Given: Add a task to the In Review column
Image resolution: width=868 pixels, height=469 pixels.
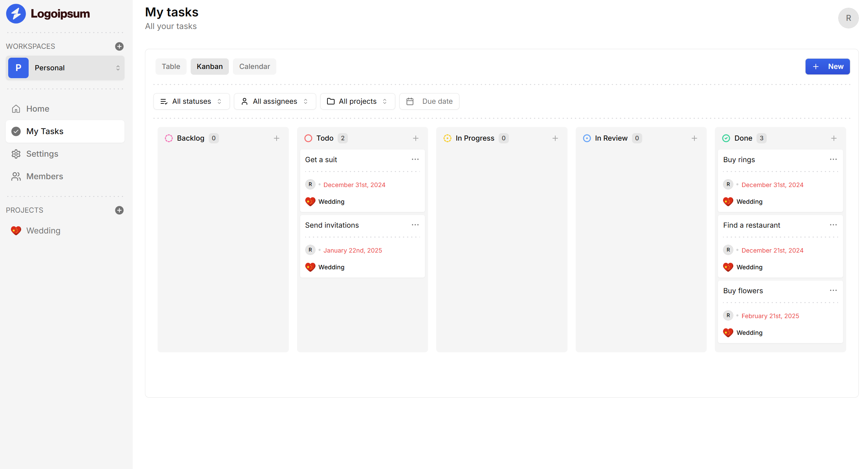Looking at the screenshot, I should point(694,138).
